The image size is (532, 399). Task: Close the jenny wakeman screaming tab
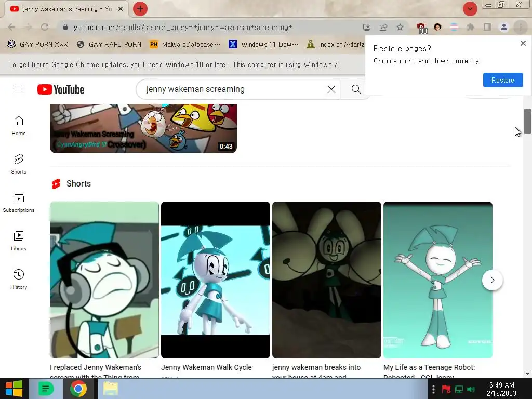point(121,9)
